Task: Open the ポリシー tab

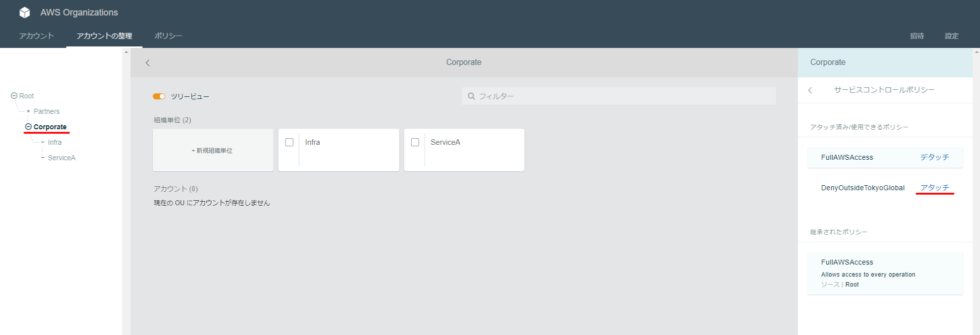Action: (168, 36)
